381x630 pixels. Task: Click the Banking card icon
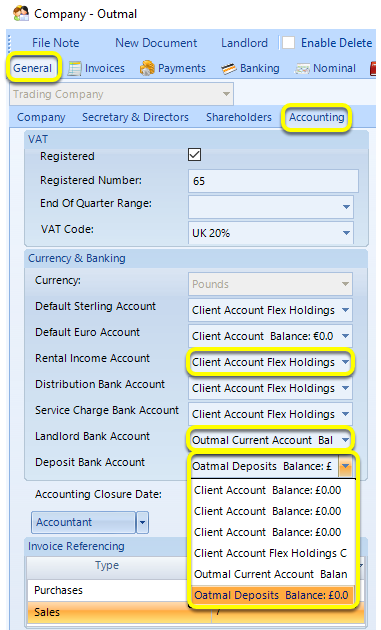(229, 69)
